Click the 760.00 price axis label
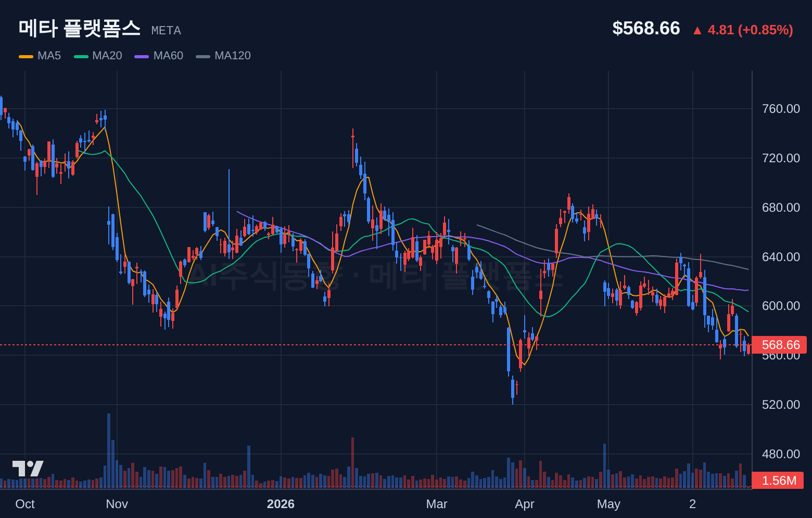812x518 pixels. click(x=781, y=109)
